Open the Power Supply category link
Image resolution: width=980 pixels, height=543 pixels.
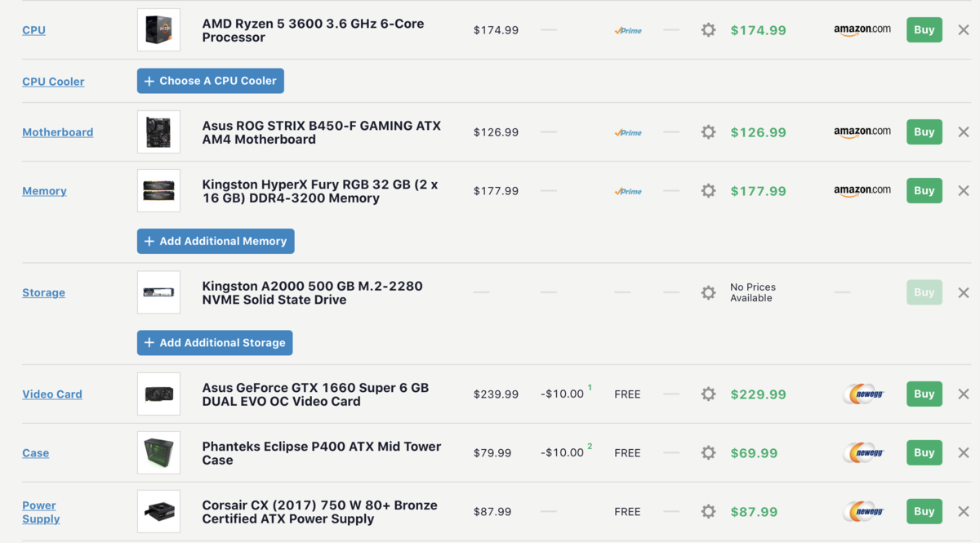(x=41, y=512)
